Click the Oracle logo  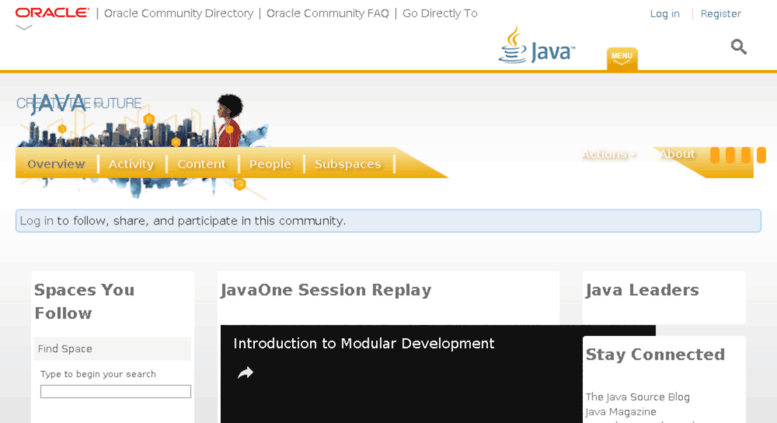(x=52, y=13)
